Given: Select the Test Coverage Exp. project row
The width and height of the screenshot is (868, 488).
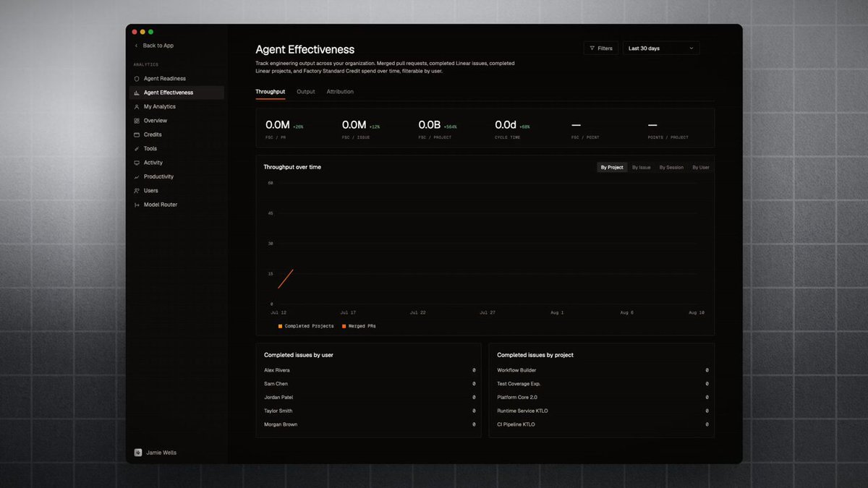Looking at the screenshot, I should [602, 384].
